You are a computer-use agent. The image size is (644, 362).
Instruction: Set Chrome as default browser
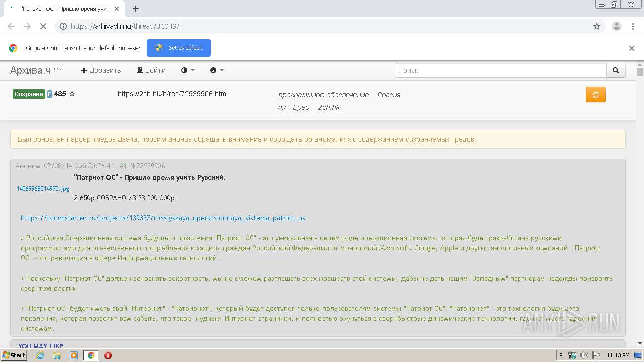[179, 48]
